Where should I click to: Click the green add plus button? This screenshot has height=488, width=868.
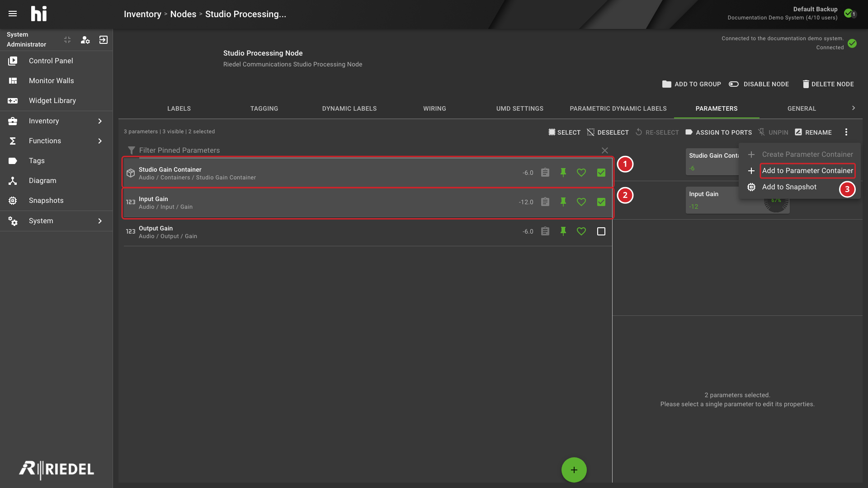(574, 470)
